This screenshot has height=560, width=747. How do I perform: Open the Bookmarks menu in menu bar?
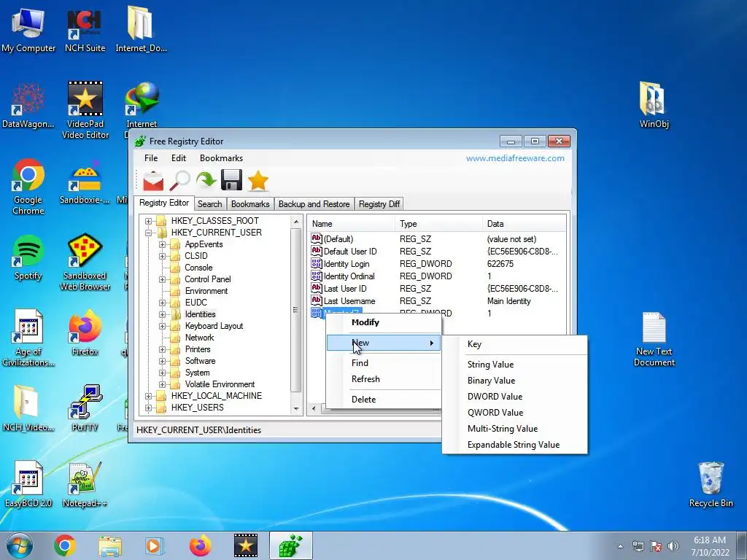[x=221, y=158]
